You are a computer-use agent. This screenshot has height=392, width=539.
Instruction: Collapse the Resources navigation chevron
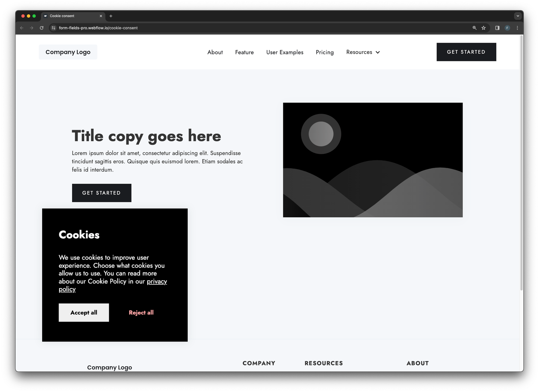378,52
